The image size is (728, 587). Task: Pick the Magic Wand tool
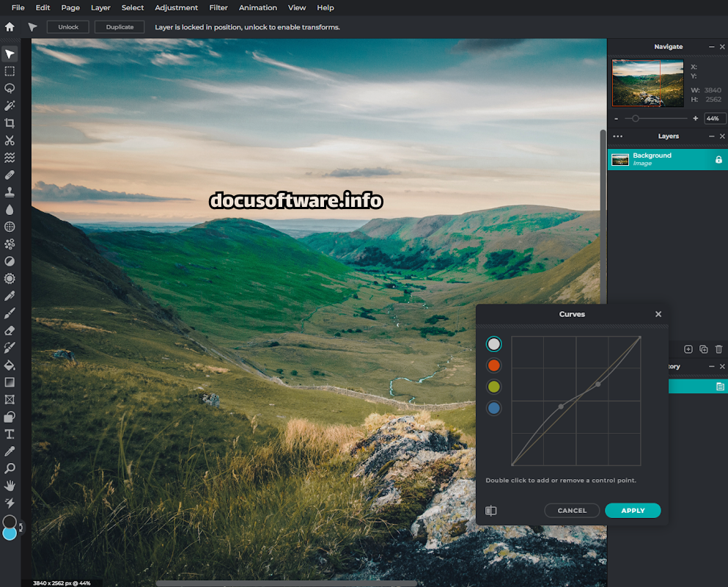(x=10, y=106)
